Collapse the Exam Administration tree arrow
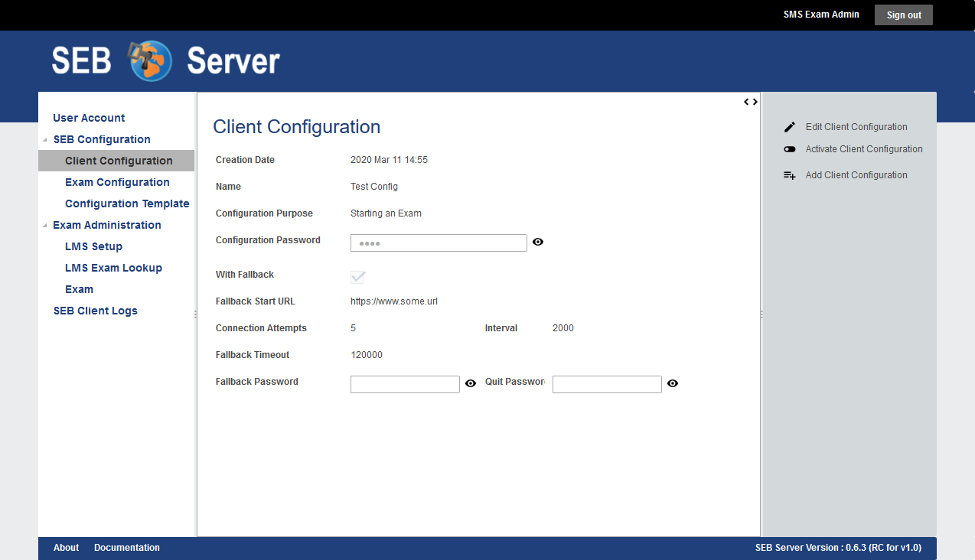This screenshot has width=975, height=560. [x=45, y=226]
